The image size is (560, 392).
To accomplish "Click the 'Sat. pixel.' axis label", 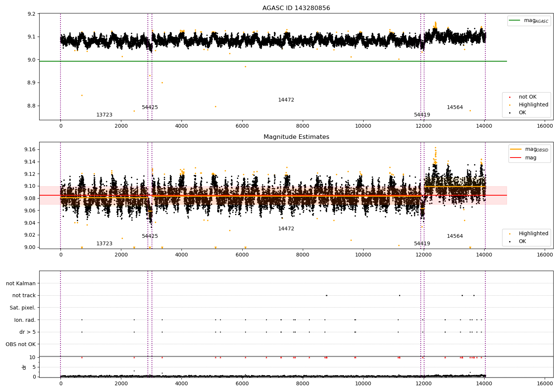I will (23, 308).
